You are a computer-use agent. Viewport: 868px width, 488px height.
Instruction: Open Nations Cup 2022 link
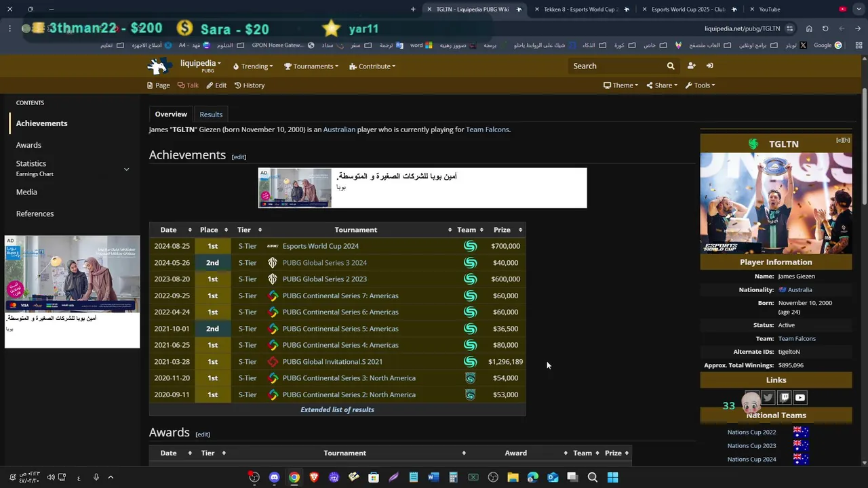(751, 432)
